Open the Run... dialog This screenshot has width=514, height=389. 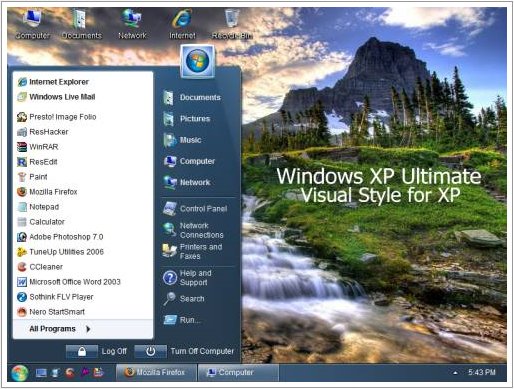coord(182,320)
